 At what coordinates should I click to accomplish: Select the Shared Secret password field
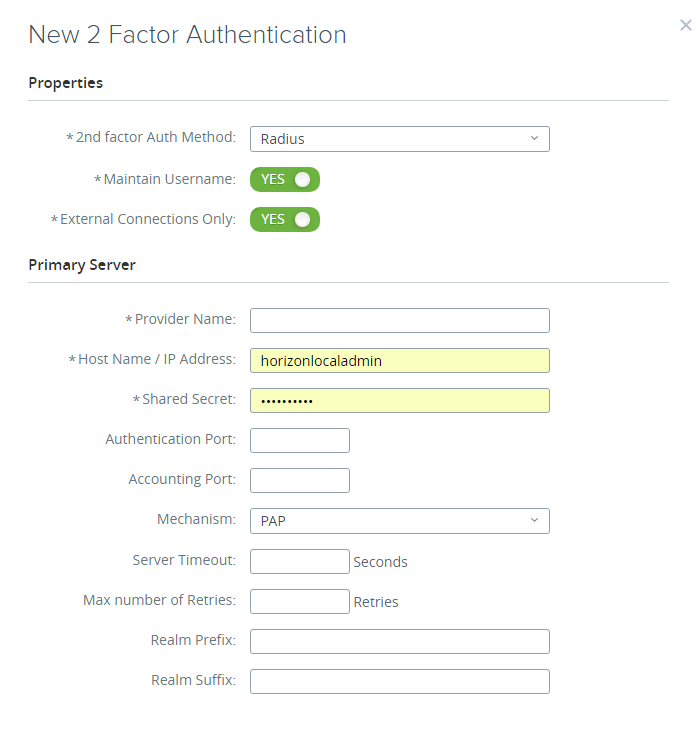(x=399, y=400)
